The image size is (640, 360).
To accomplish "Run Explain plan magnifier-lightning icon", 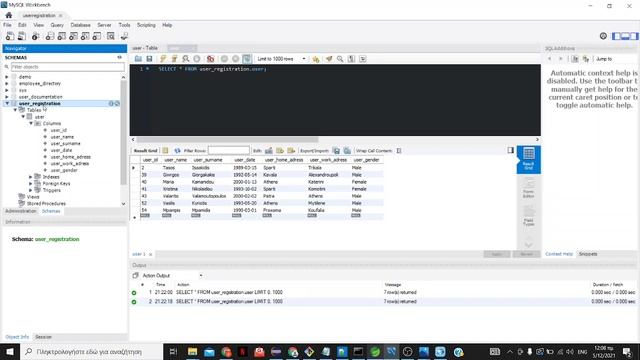I will click(186, 59).
